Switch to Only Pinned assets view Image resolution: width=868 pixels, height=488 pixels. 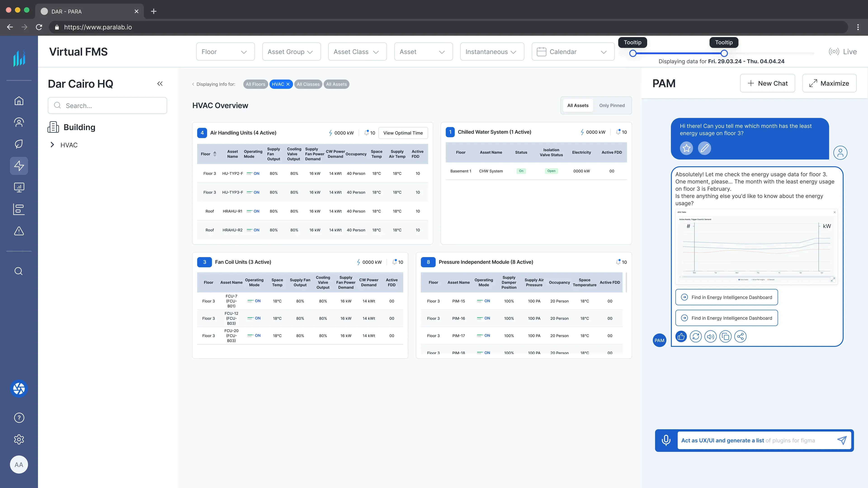(x=612, y=105)
